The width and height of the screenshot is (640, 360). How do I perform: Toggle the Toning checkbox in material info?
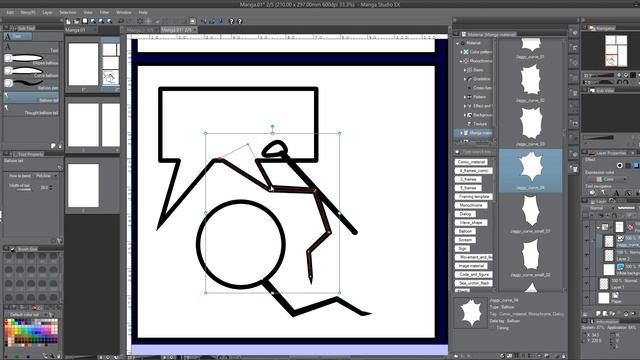coord(493,327)
